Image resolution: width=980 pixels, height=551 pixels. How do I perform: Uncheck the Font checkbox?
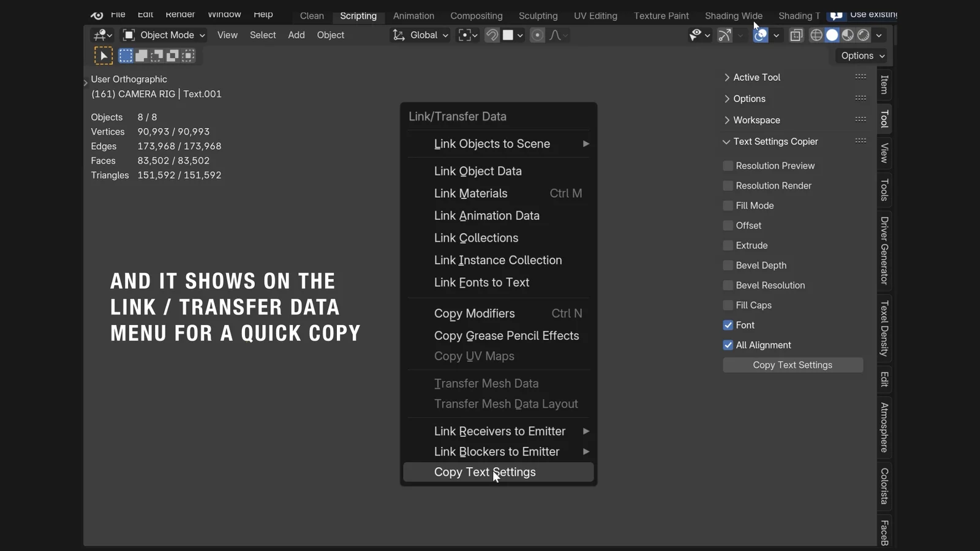pyautogui.click(x=728, y=325)
